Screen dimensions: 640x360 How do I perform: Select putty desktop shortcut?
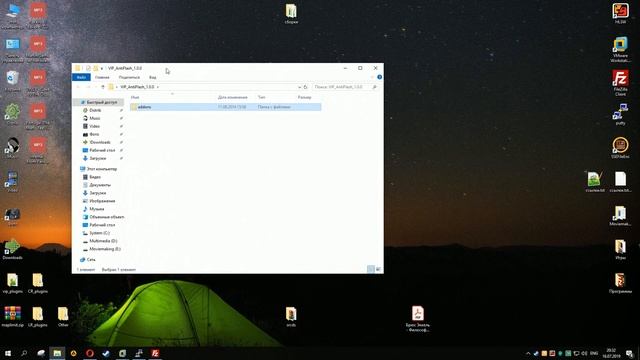[x=620, y=114]
